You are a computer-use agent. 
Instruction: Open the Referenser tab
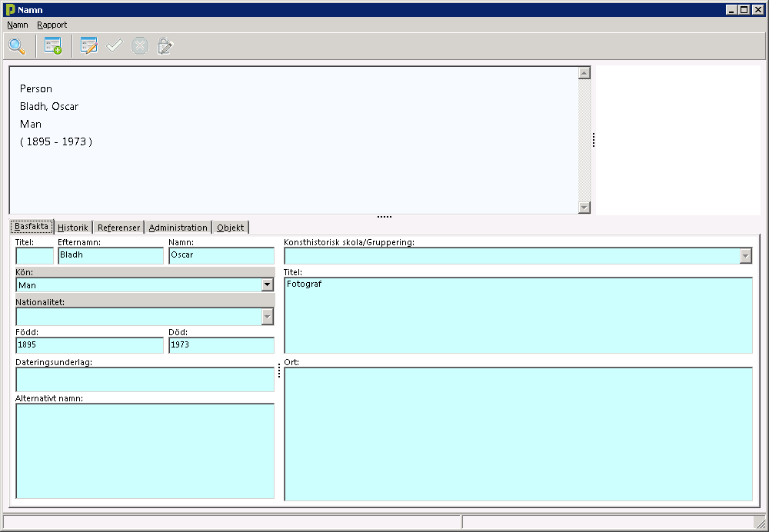pyautogui.click(x=118, y=228)
